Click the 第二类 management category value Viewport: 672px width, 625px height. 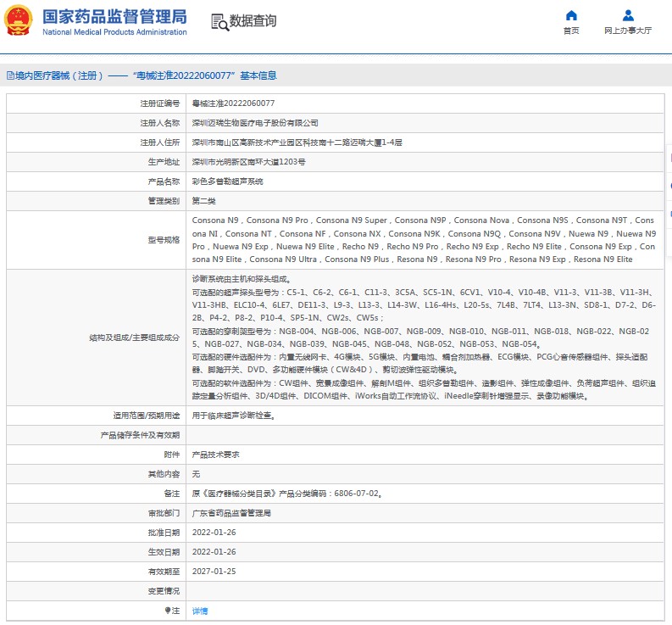point(204,201)
